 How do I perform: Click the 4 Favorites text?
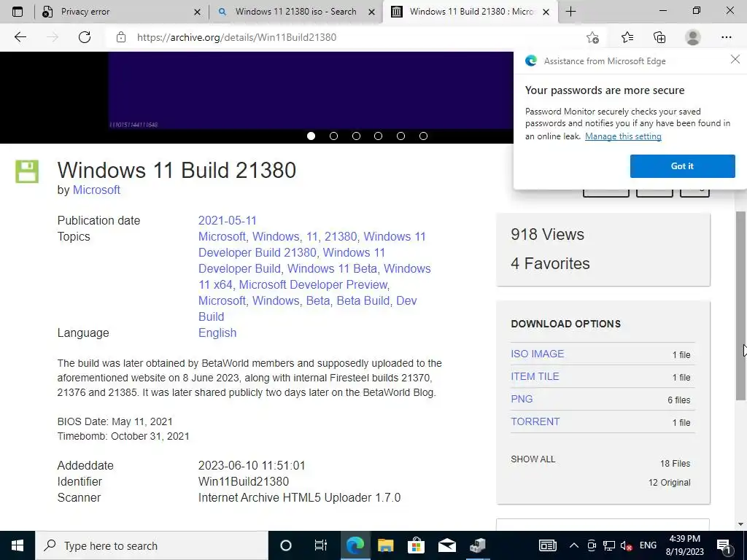[550, 263]
